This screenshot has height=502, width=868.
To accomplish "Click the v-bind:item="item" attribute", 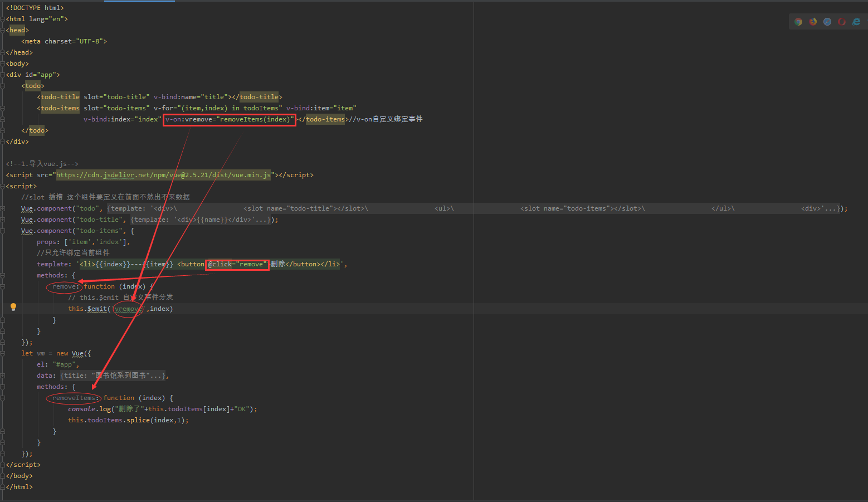I will coord(321,108).
